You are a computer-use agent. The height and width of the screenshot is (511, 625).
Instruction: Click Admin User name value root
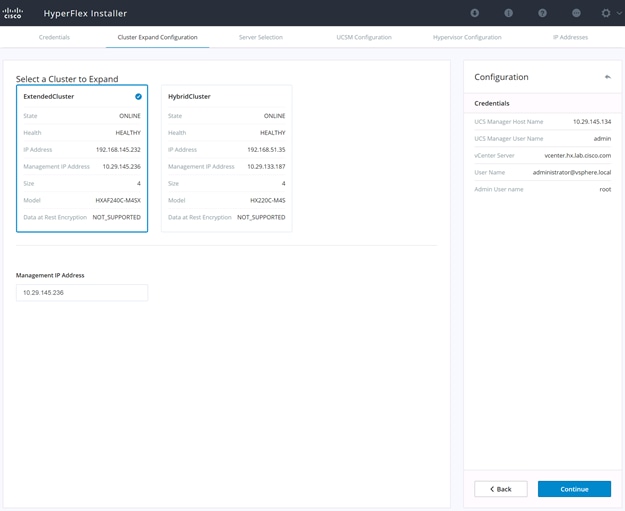click(x=605, y=189)
